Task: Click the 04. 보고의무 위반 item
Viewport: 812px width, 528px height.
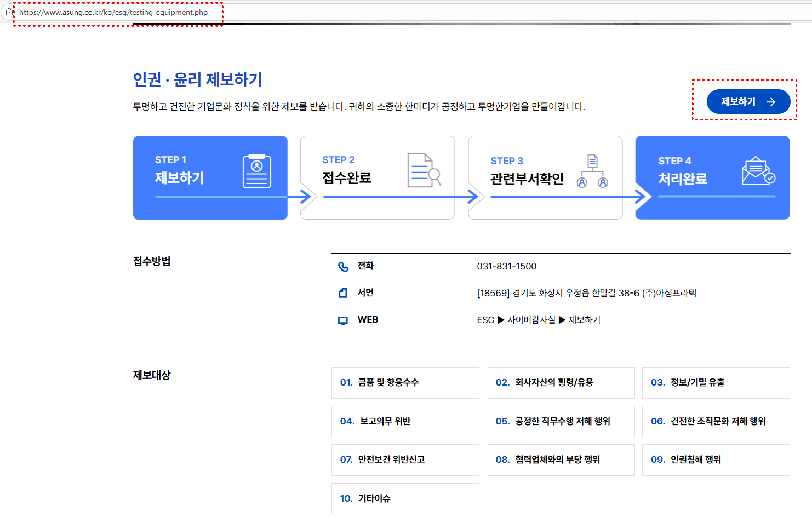Action: pyautogui.click(x=405, y=421)
